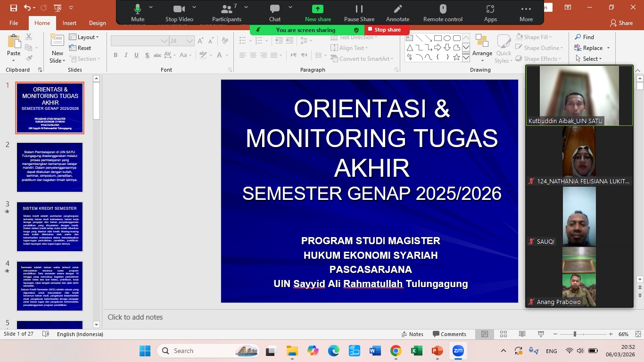Viewport: 644px width, 362px height.
Task: Toggle Bold formatting
Action: point(116,55)
